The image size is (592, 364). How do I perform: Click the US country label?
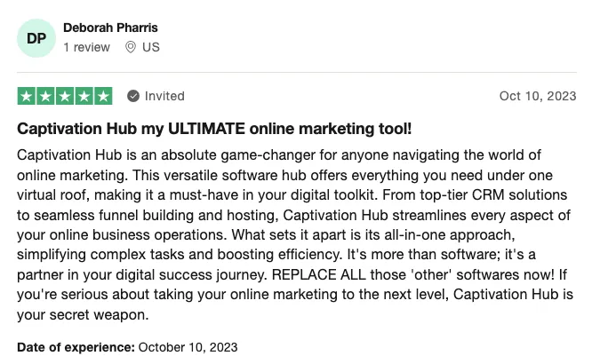click(x=151, y=47)
